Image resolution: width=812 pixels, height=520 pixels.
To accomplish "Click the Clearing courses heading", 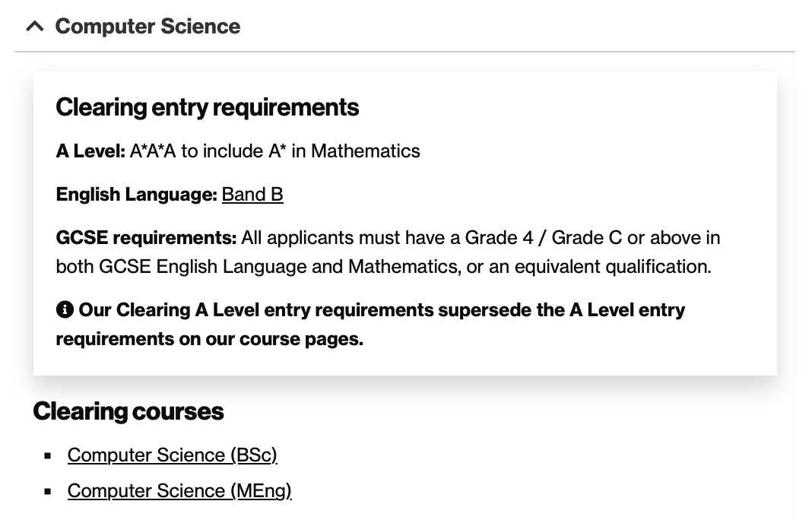I will pyautogui.click(x=128, y=411).
